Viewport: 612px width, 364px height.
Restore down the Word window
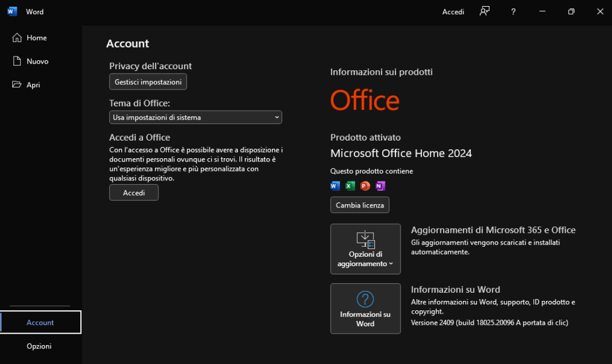(x=571, y=11)
